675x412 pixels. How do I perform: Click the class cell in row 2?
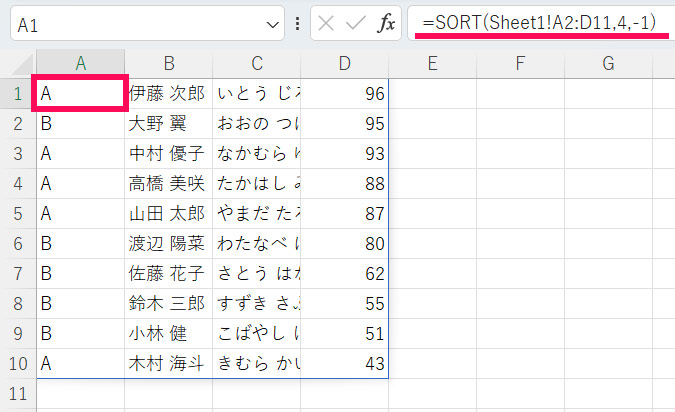[x=81, y=124]
